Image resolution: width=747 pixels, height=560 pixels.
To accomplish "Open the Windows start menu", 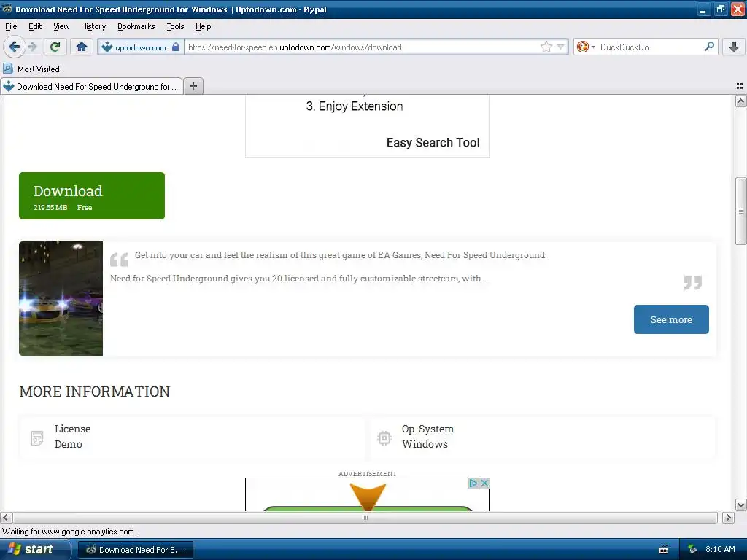I will coord(34,550).
